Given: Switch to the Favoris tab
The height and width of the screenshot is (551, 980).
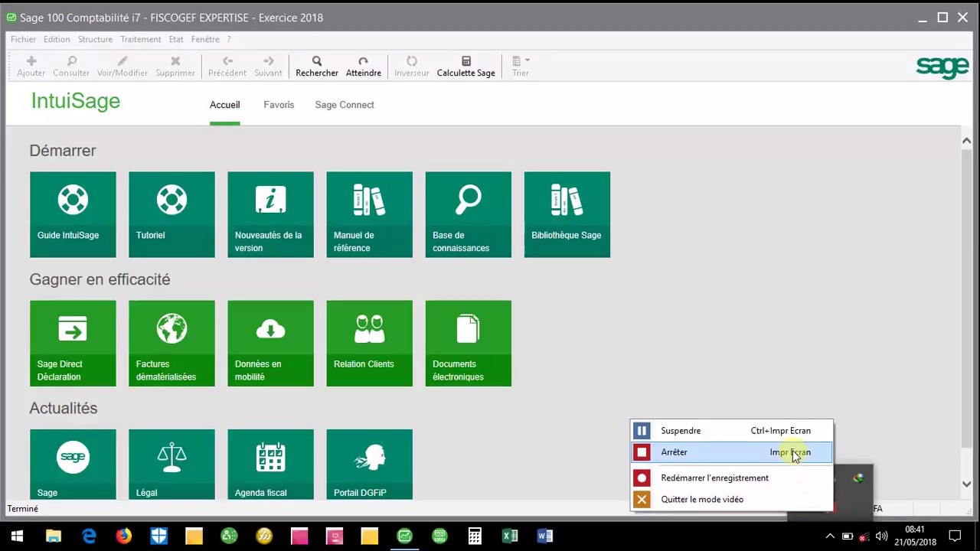Looking at the screenshot, I should tap(279, 105).
